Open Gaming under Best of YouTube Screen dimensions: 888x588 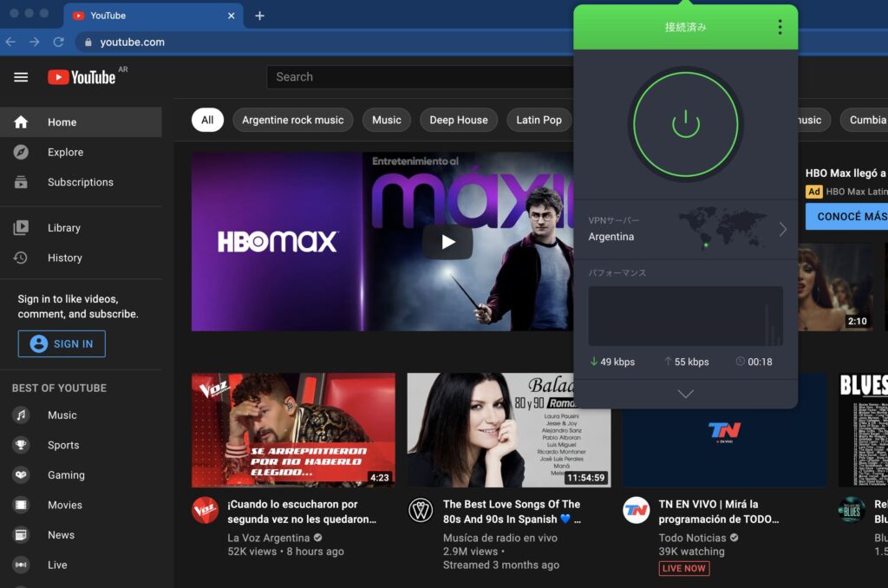click(x=81, y=475)
